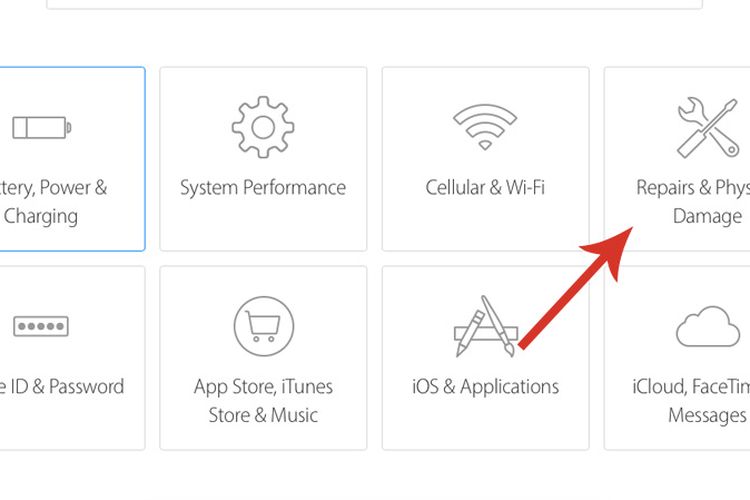Open the System Performance topic text
The width and height of the screenshot is (750, 500).
tap(263, 188)
